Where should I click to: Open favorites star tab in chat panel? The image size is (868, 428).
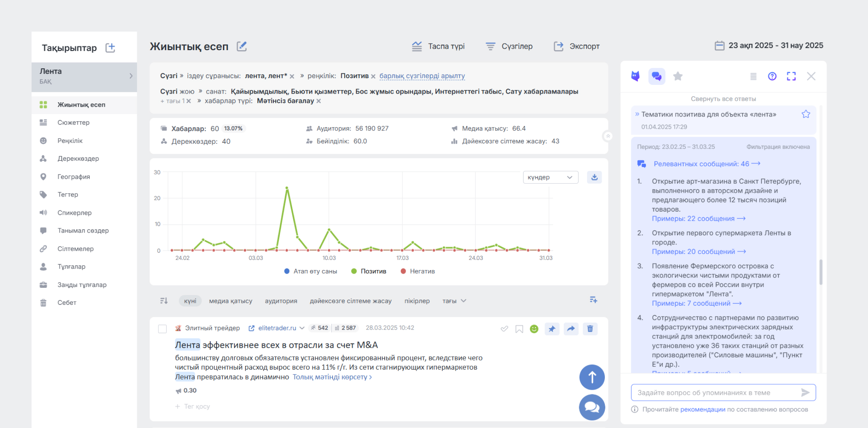tap(678, 76)
